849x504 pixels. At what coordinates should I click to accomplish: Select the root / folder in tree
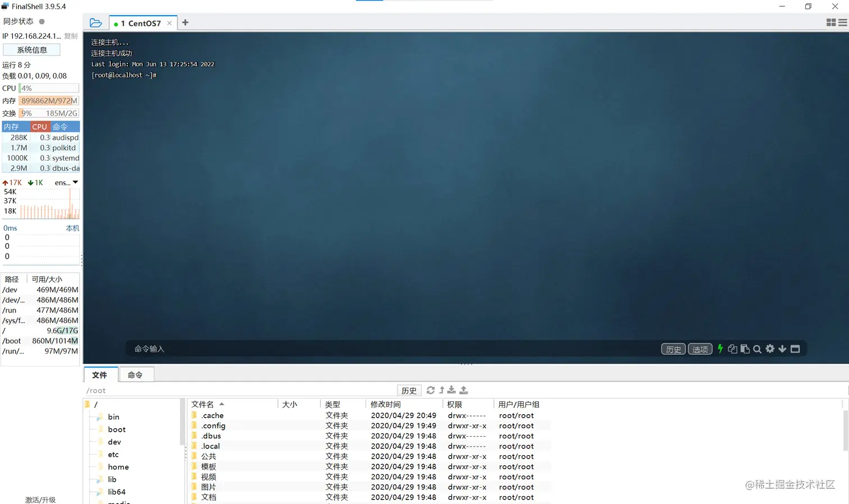tap(95, 404)
